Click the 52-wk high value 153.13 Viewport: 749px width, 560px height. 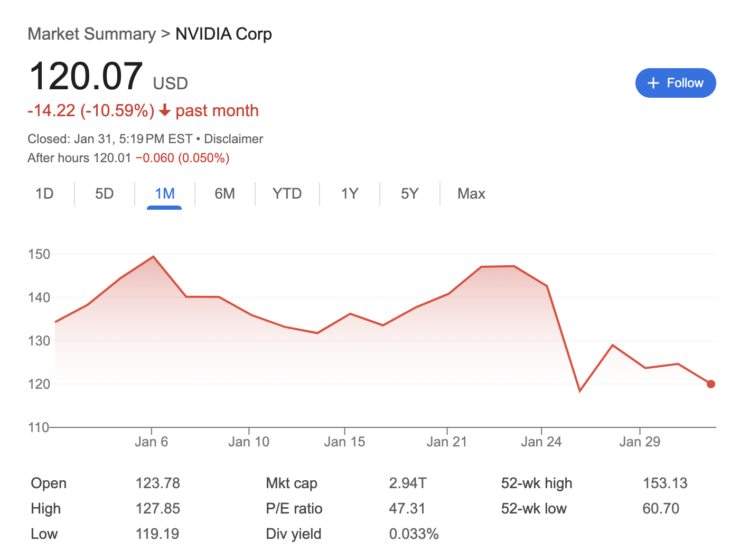pos(666,483)
